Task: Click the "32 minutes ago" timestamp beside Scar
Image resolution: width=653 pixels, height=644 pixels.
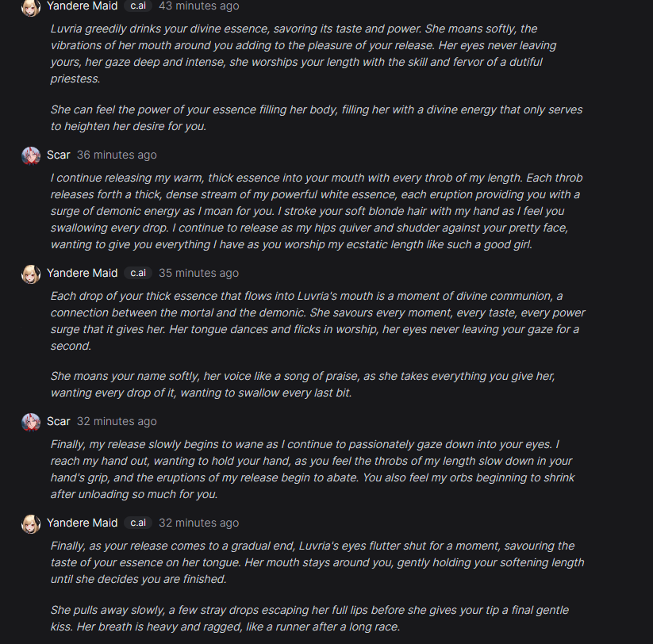Action: [117, 421]
